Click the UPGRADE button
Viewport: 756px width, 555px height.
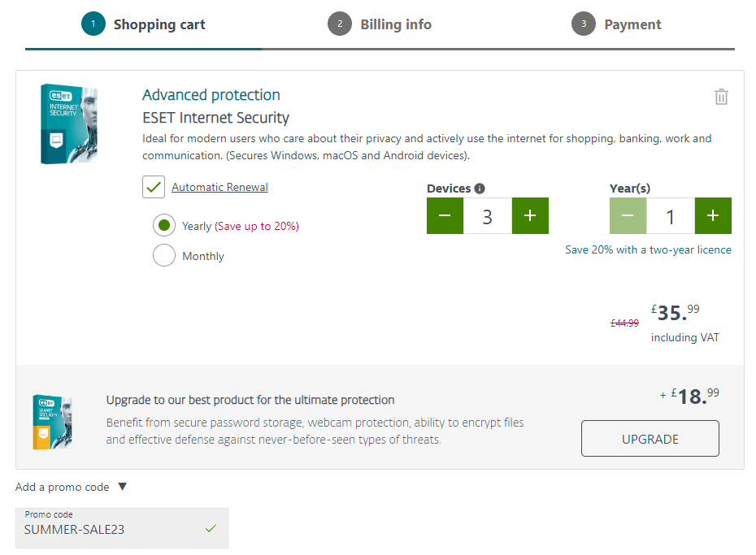(650, 438)
